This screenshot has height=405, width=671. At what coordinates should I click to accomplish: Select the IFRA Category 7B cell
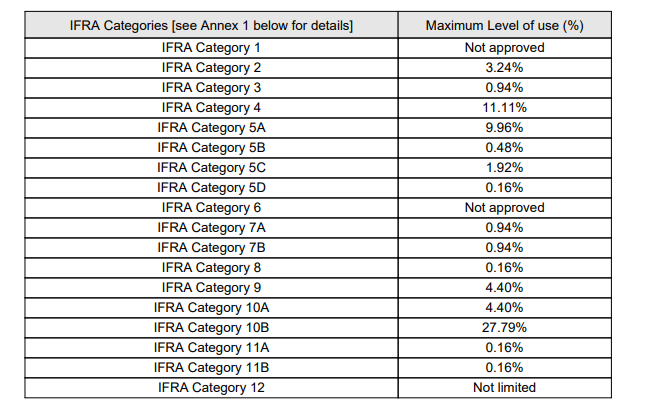[x=210, y=248]
